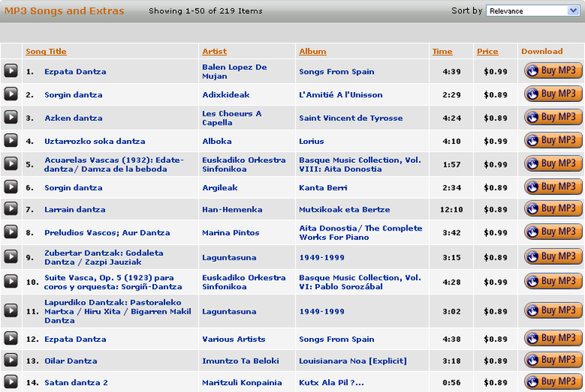Buy MP3 for Larrain dantza
The width and height of the screenshot is (585, 392).
tap(553, 209)
